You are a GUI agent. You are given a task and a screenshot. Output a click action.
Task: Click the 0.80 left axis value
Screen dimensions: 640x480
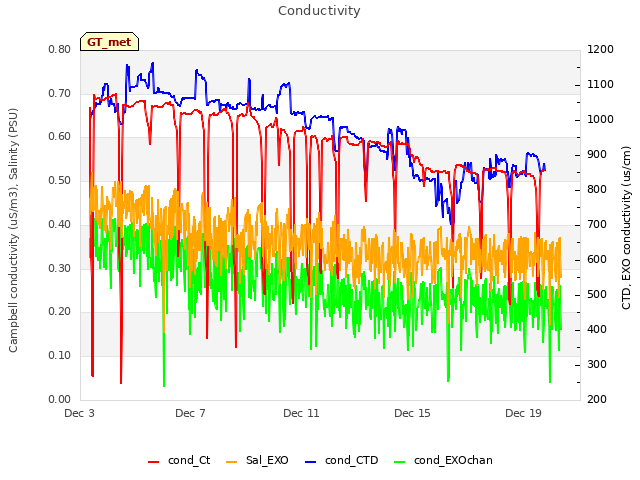point(60,49)
